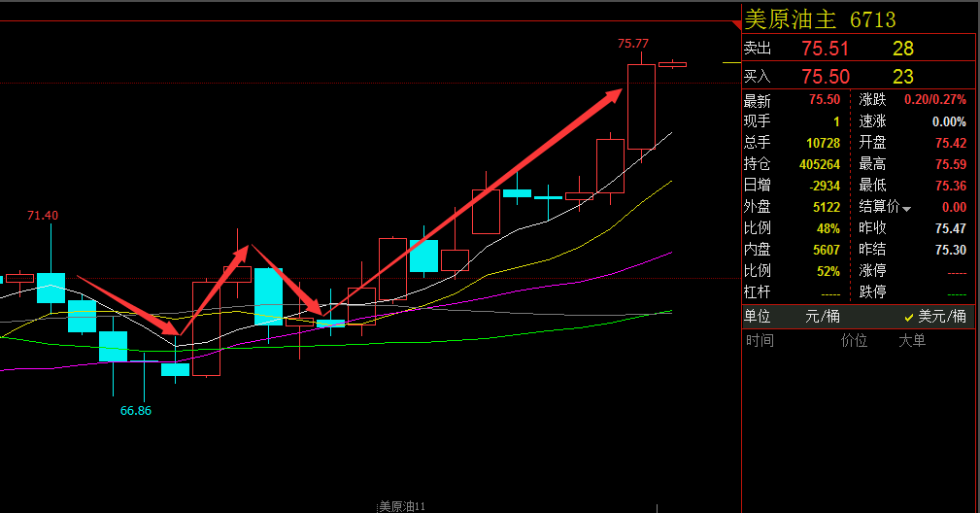Click the red triangle marker above the chart
Viewport: 980px width, 513px height.
tap(736, 23)
